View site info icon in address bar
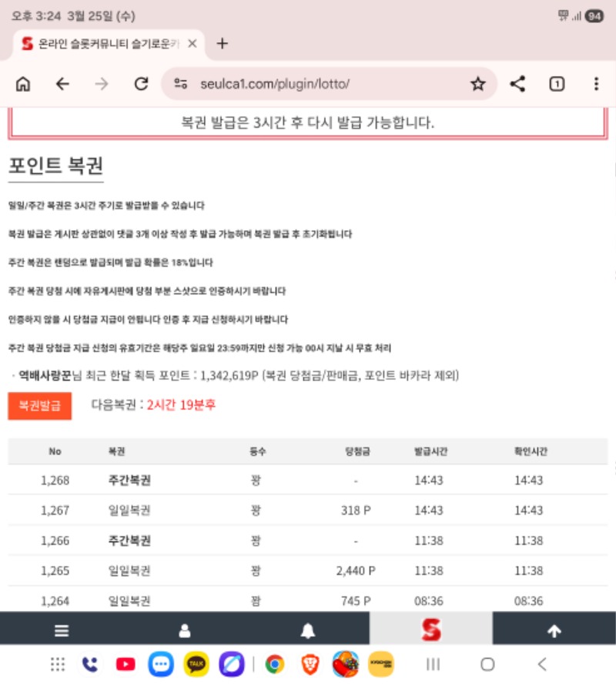Image resolution: width=616 pixels, height=684 pixels. 180,84
